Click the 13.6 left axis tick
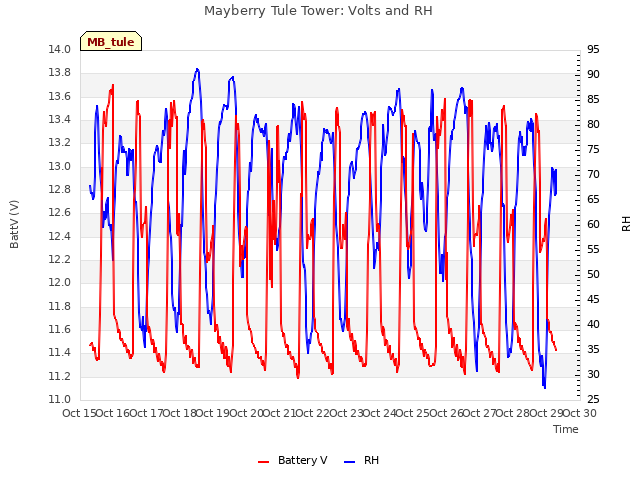 (60, 96)
